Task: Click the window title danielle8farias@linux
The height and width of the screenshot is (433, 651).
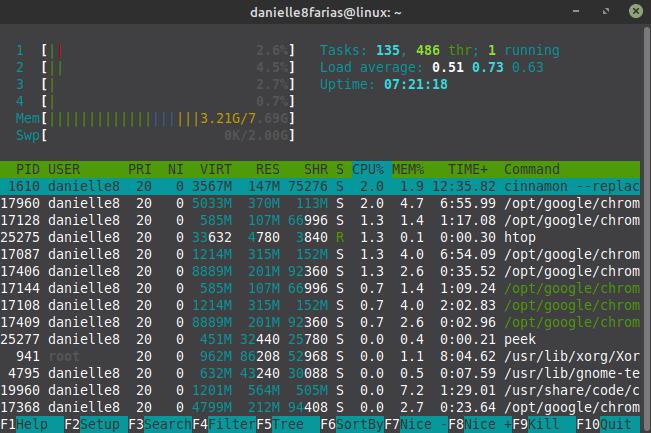Action: [x=326, y=12]
